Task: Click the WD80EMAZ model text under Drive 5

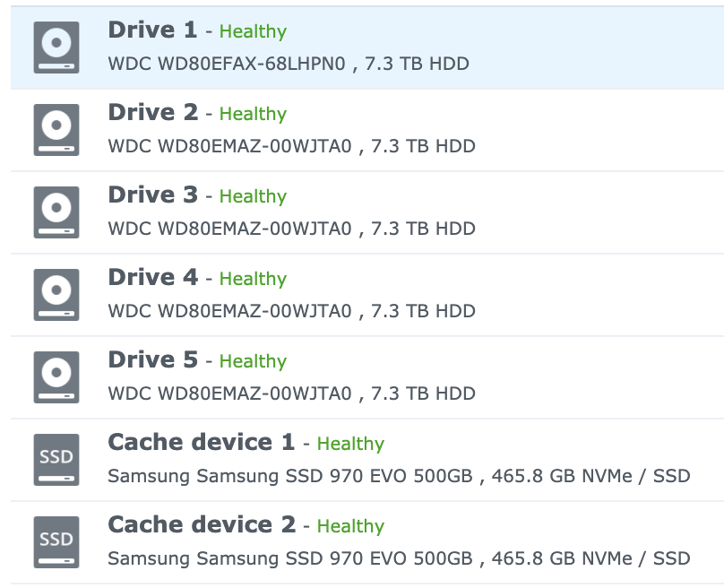Action: tap(293, 393)
